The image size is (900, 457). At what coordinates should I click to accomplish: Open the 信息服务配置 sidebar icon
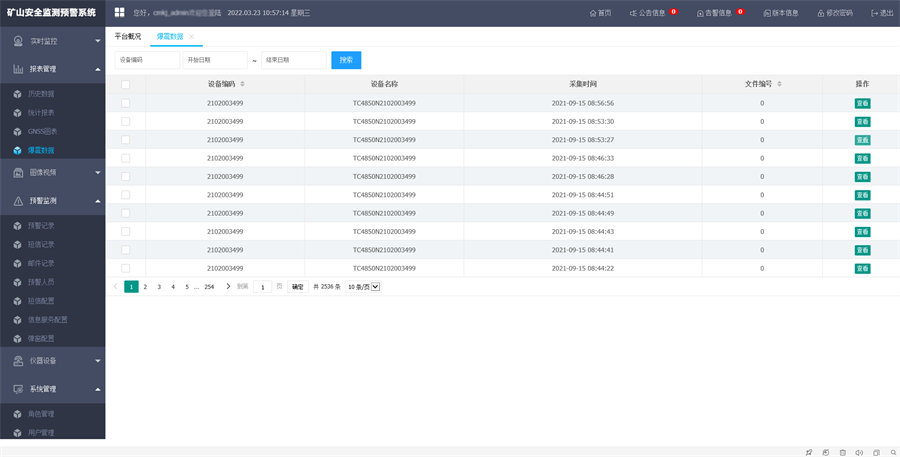pyautogui.click(x=17, y=320)
